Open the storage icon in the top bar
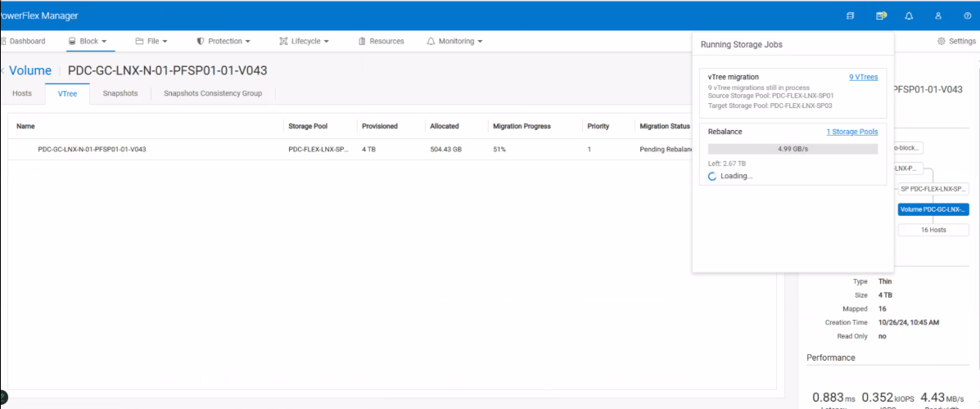Viewport: 980px width, 409px height. tap(850, 16)
